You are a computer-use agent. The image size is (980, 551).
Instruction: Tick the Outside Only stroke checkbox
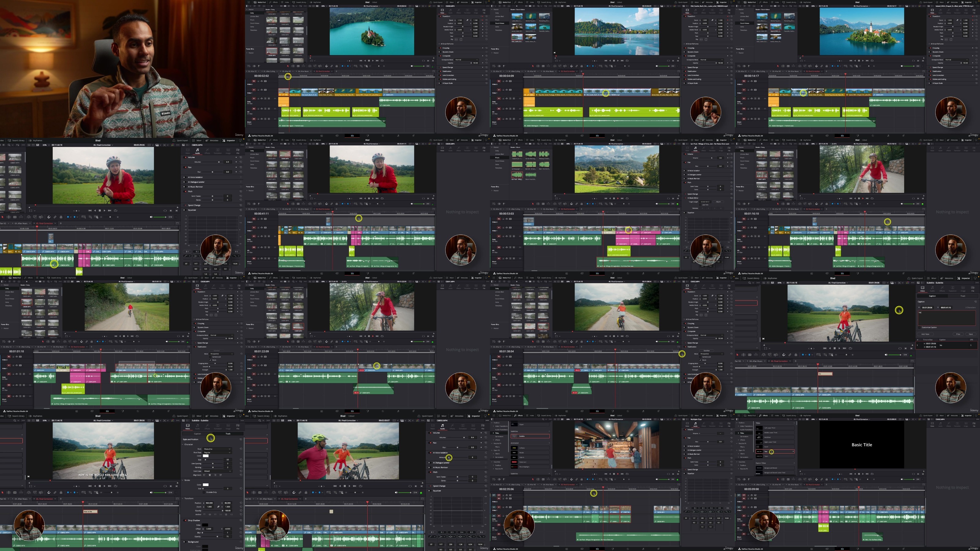point(204,493)
